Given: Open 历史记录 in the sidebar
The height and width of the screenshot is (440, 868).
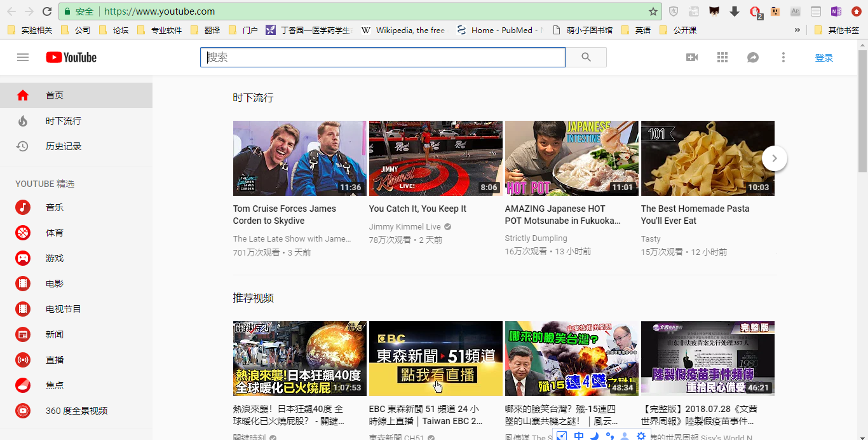Looking at the screenshot, I should (x=76, y=146).
